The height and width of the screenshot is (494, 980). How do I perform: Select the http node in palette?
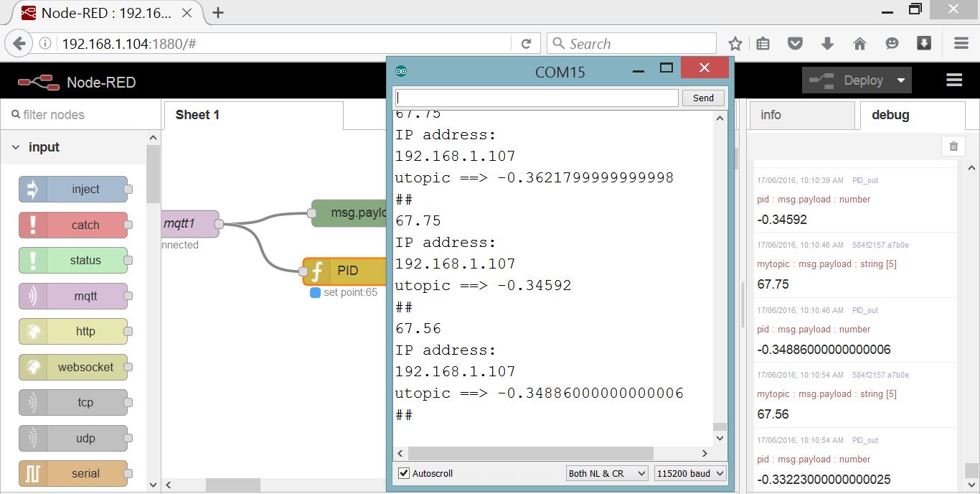[73, 332]
